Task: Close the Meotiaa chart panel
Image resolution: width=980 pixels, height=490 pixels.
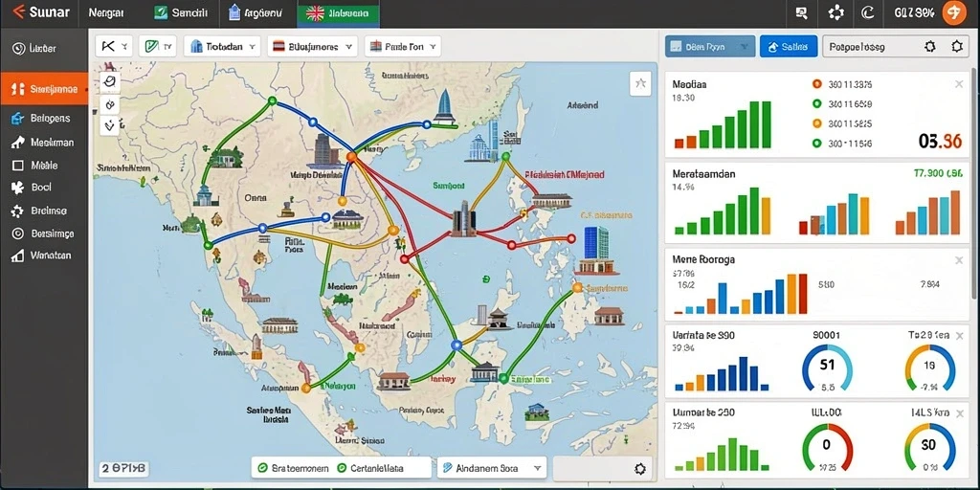Action: (959, 84)
